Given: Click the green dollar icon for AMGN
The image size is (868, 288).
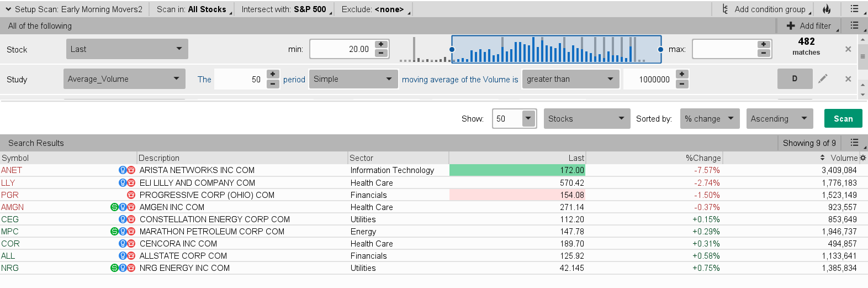Looking at the screenshot, I should pos(114,207).
